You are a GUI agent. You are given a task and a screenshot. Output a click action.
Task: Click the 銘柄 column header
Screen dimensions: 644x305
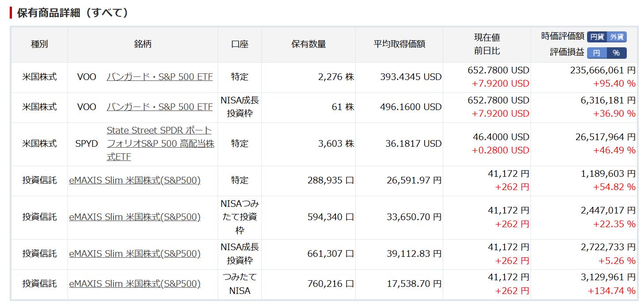click(143, 44)
